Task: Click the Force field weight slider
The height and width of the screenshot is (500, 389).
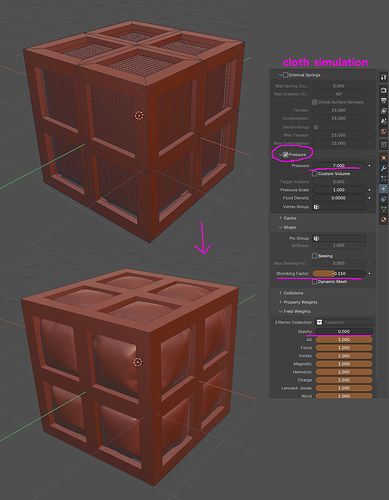Action: point(344,348)
